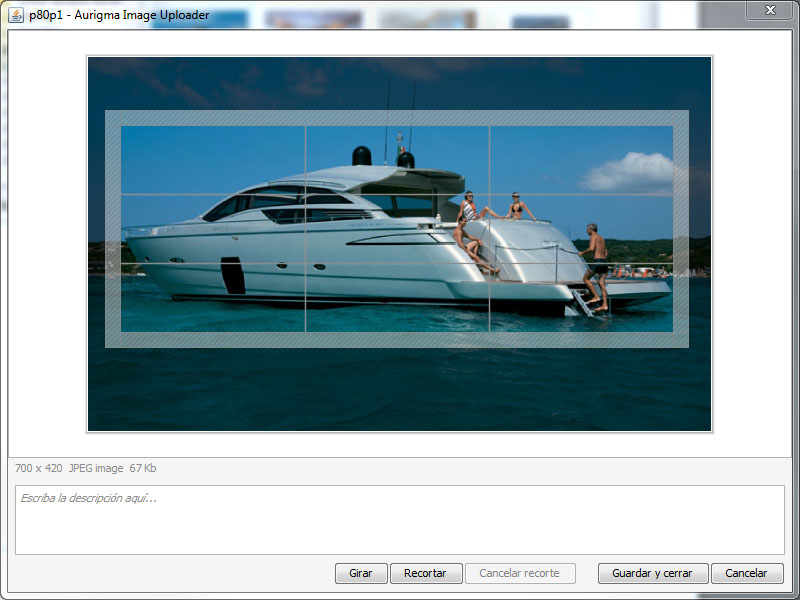Image resolution: width=800 pixels, height=600 pixels.
Task: Click the Java icon in title bar
Action: coord(16,15)
